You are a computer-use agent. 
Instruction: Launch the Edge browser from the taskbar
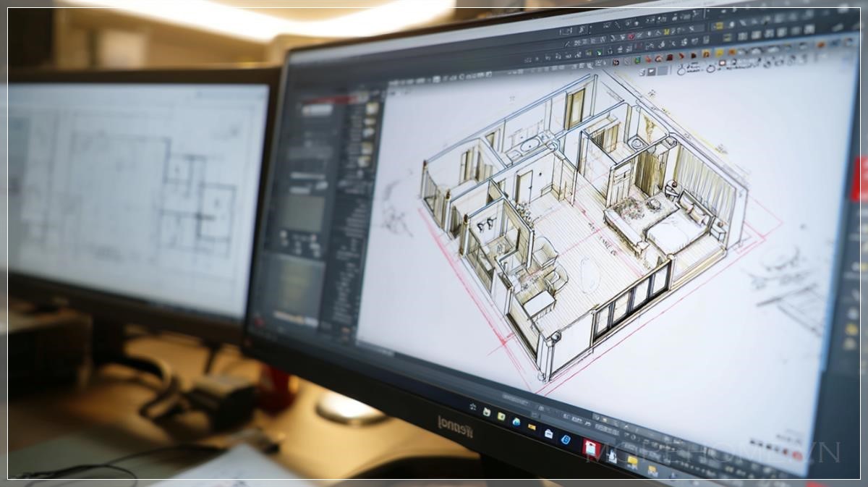pyautogui.click(x=516, y=422)
